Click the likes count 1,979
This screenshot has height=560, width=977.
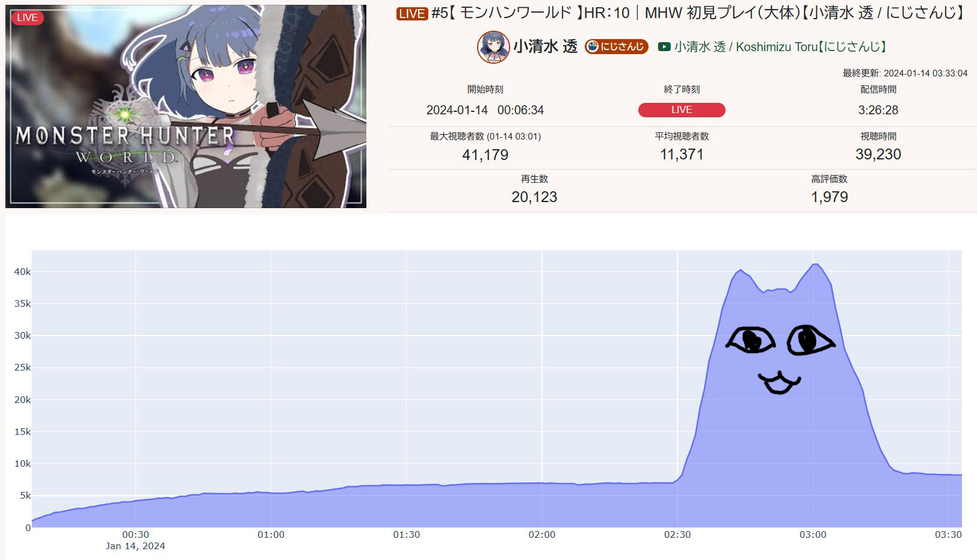pos(829,197)
